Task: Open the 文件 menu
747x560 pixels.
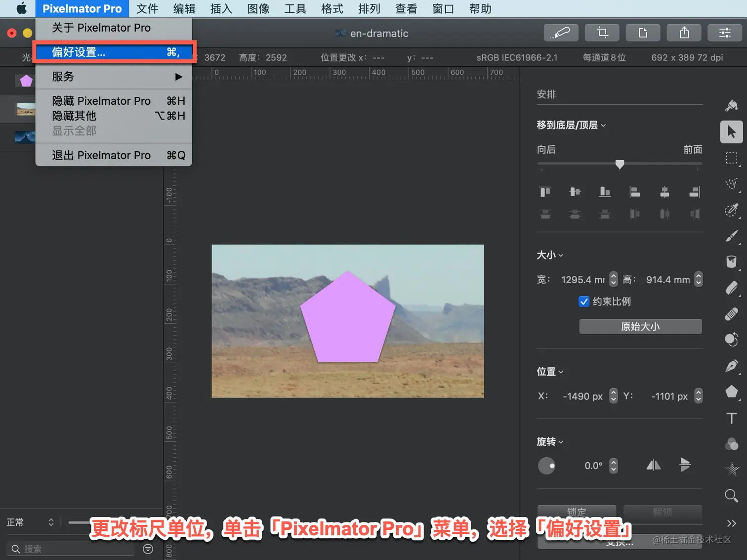Action: [147, 8]
